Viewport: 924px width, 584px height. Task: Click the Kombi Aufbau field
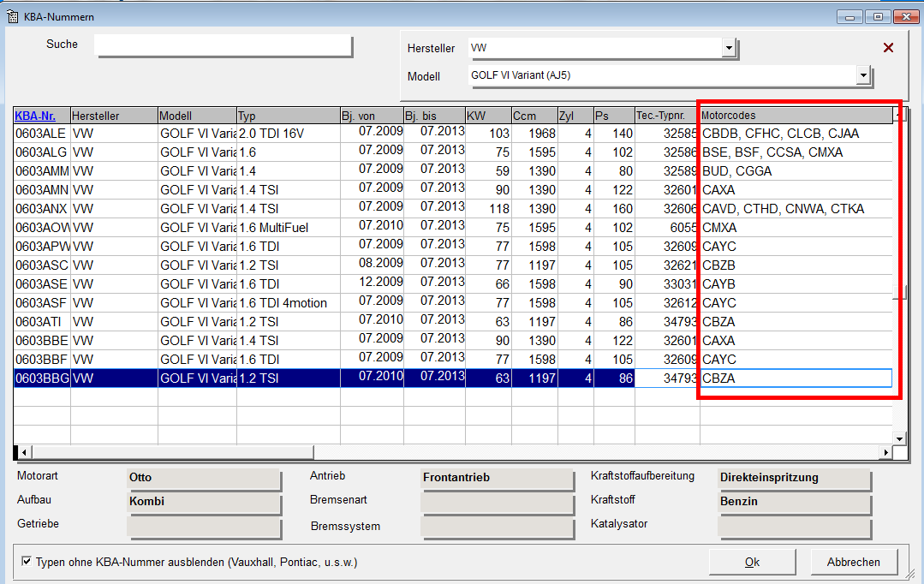203,502
